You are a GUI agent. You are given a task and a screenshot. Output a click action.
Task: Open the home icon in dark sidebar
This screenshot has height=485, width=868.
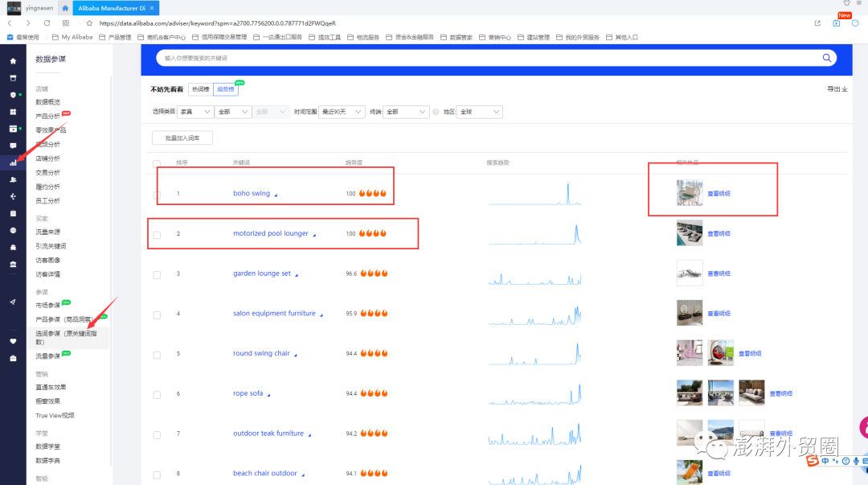pyautogui.click(x=13, y=61)
